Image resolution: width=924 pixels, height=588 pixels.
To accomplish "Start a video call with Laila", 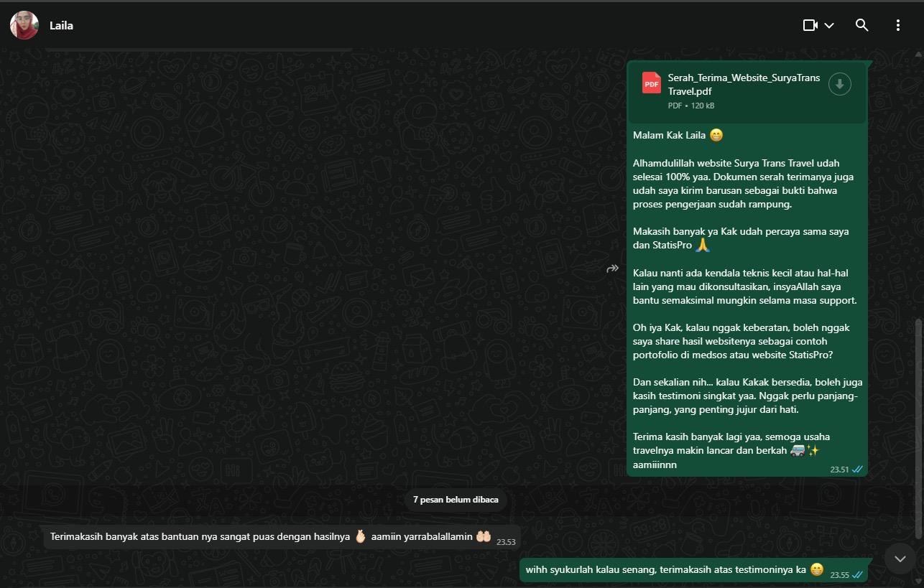I will pos(810,25).
